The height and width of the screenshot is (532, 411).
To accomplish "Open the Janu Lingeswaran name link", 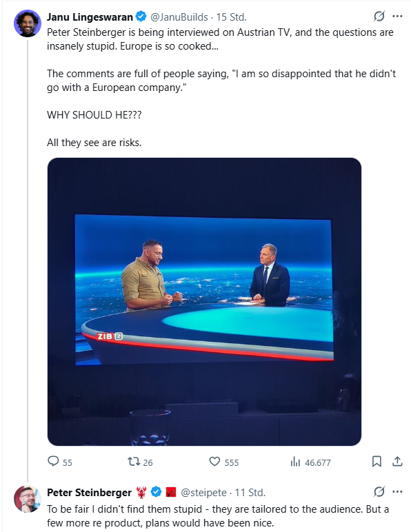I will tap(90, 17).
